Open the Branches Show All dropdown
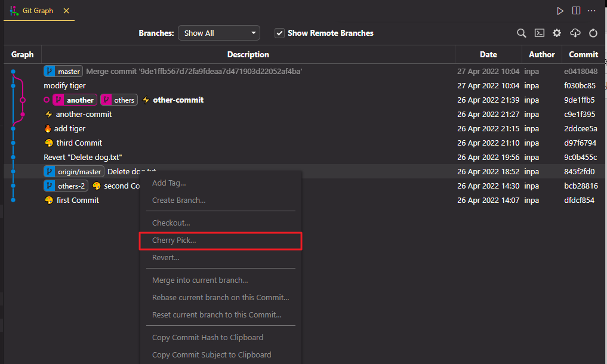 click(x=218, y=33)
